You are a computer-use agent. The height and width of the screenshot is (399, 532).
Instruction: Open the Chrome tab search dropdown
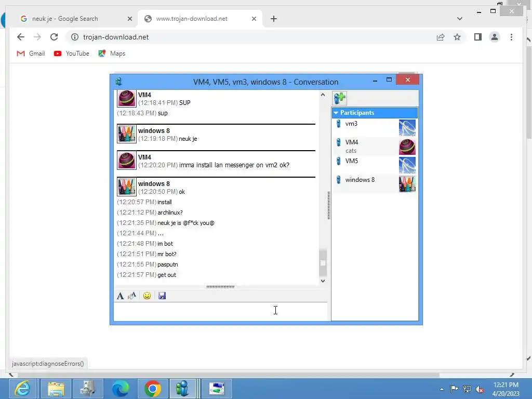(460, 19)
